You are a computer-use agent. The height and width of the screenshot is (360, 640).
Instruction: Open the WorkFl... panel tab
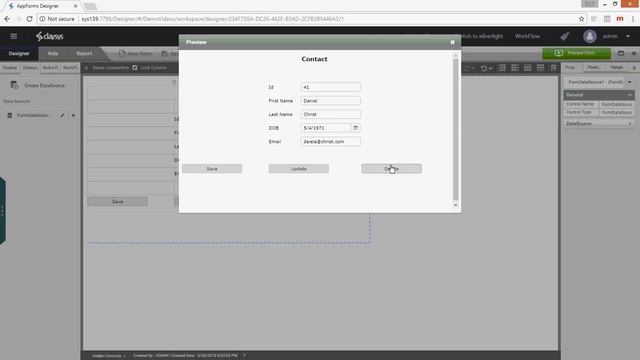point(70,68)
